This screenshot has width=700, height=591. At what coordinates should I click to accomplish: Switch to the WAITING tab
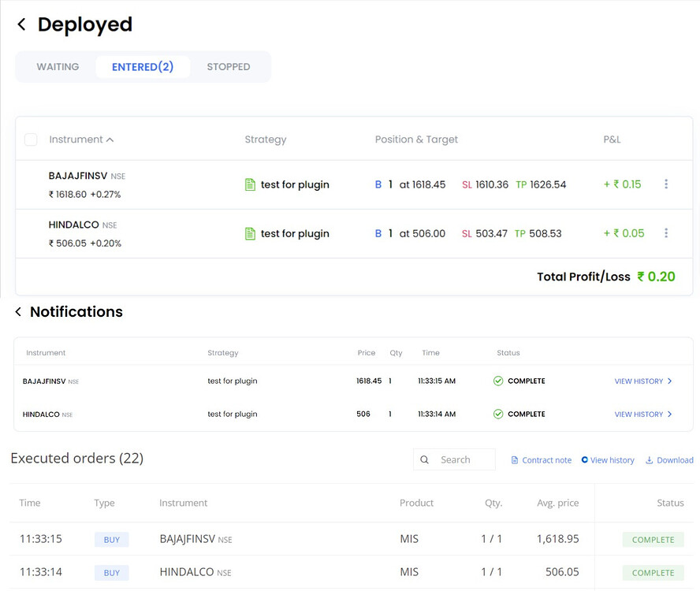(x=57, y=67)
